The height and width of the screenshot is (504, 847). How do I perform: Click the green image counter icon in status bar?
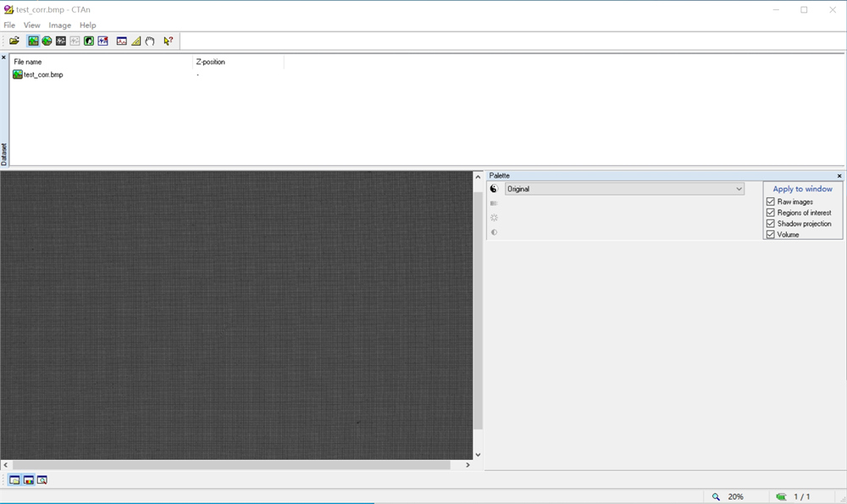pyautogui.click(x=781, y=496)
